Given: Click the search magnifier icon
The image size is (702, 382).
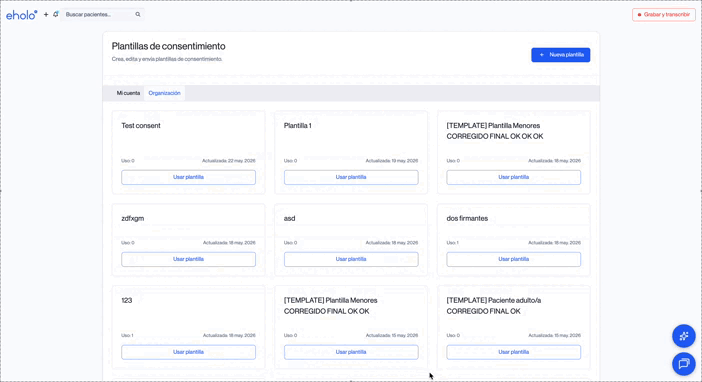Looking at the screenshot, I should click(138, 14).
